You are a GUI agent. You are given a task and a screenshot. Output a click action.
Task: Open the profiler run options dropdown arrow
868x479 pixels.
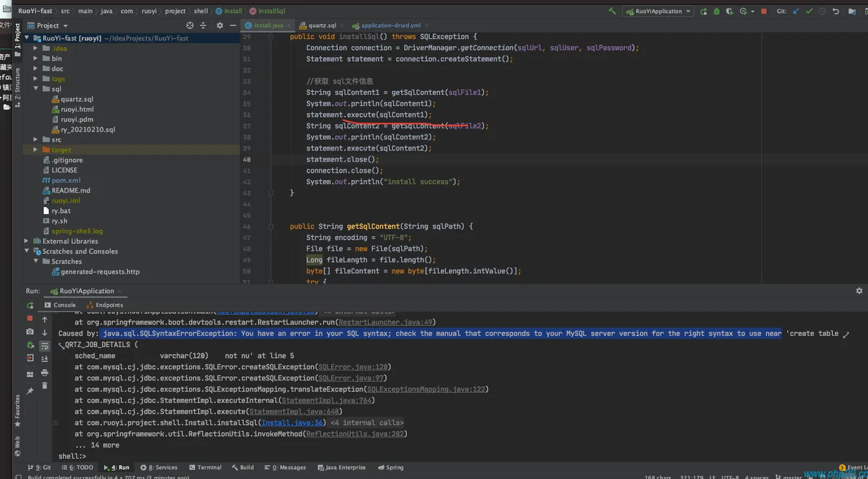coord(752,11)
